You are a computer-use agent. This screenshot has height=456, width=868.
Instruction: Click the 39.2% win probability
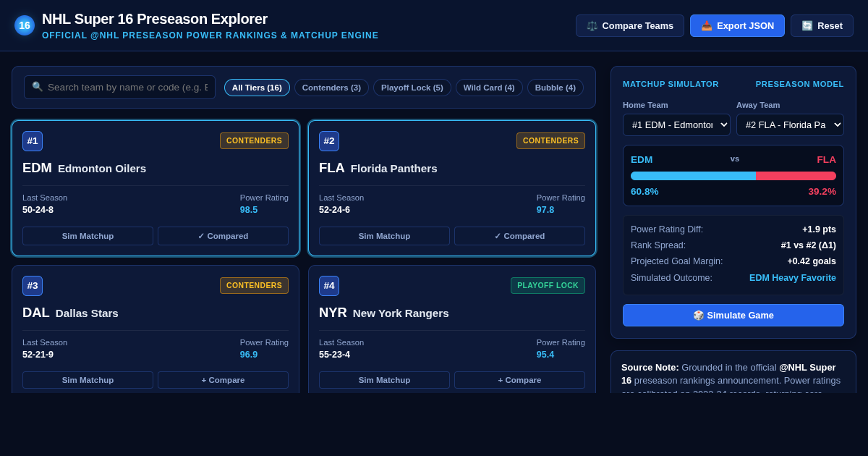[x=822, y=192]
